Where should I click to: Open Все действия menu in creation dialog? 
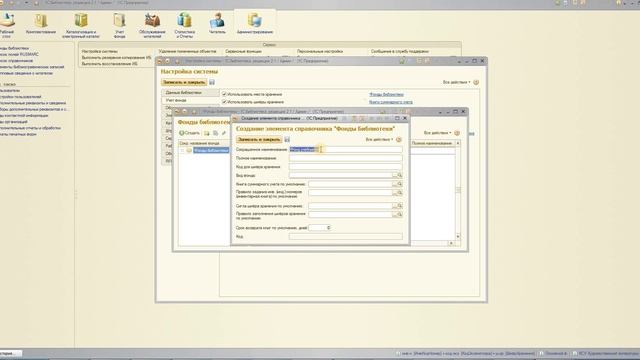coord(379,140)
